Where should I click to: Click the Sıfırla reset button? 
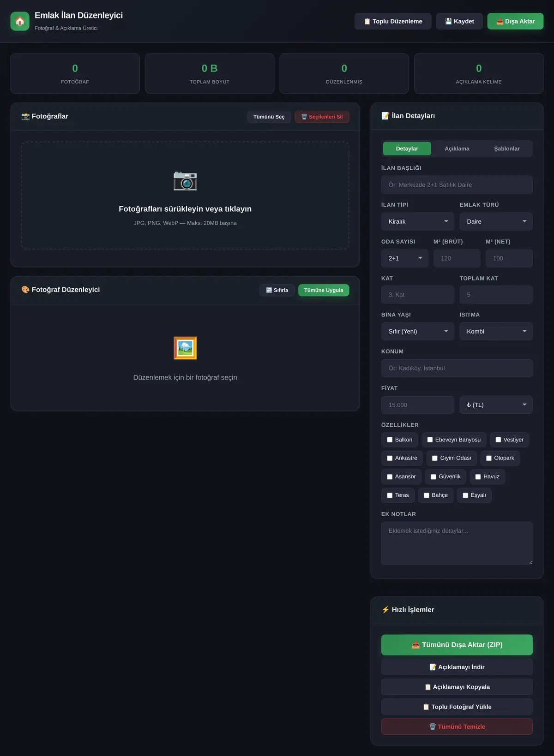pyautogui.click(x=277, y=290)
